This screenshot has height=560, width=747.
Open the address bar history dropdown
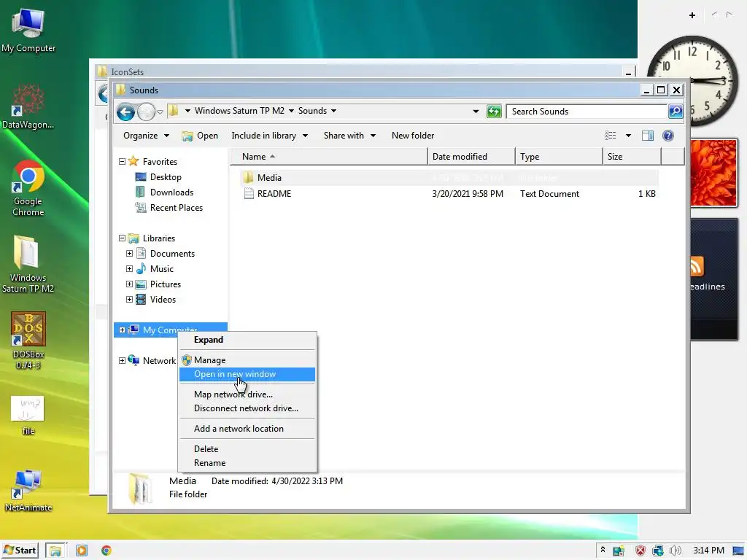click(476, 112)
